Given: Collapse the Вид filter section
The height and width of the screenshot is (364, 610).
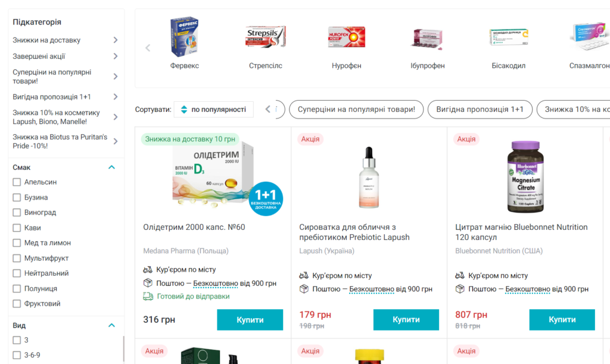Looking at the screenshot, I should 111,326.
